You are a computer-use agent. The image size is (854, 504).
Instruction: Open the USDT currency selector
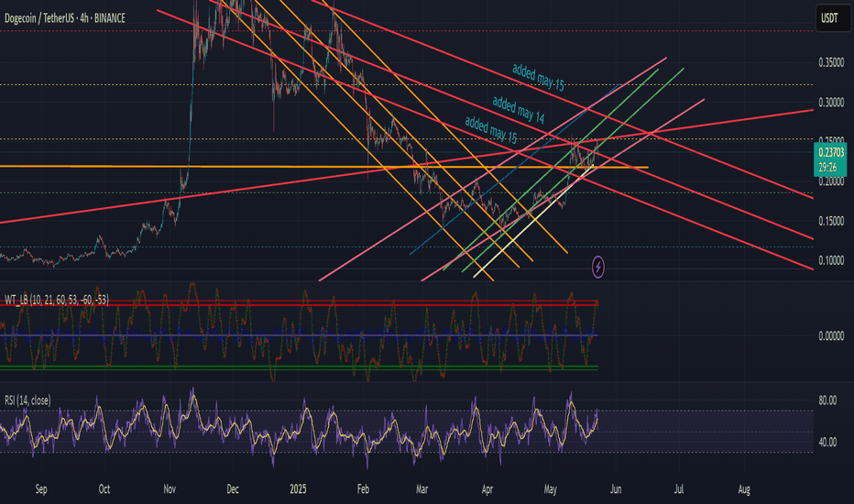[832, 19]
